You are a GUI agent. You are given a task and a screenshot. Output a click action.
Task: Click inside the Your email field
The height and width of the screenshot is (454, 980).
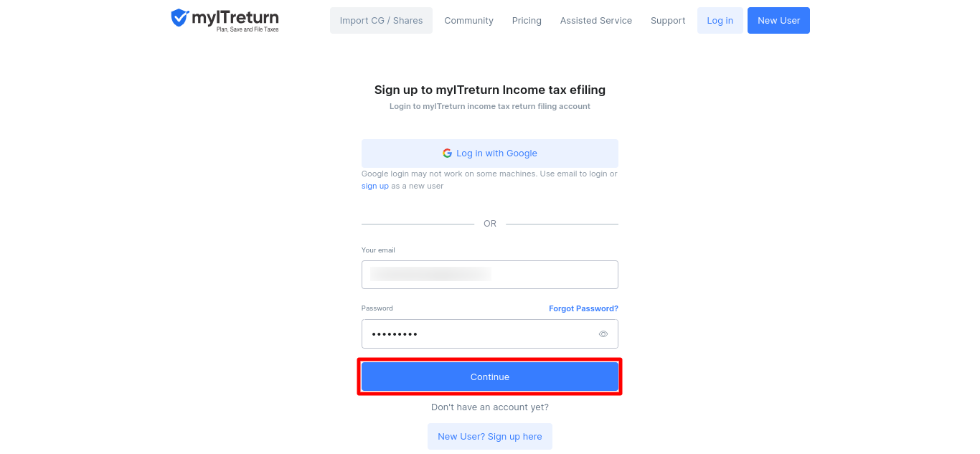[490, 274]
